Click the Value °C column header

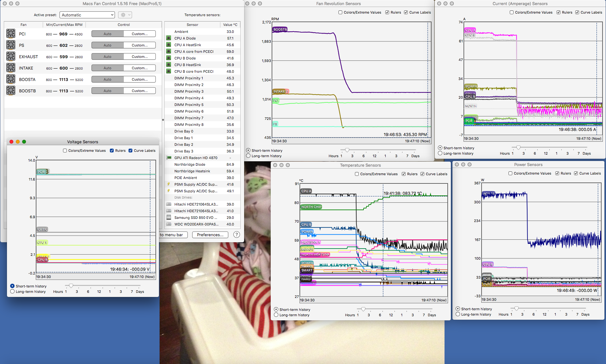point(230,25)
